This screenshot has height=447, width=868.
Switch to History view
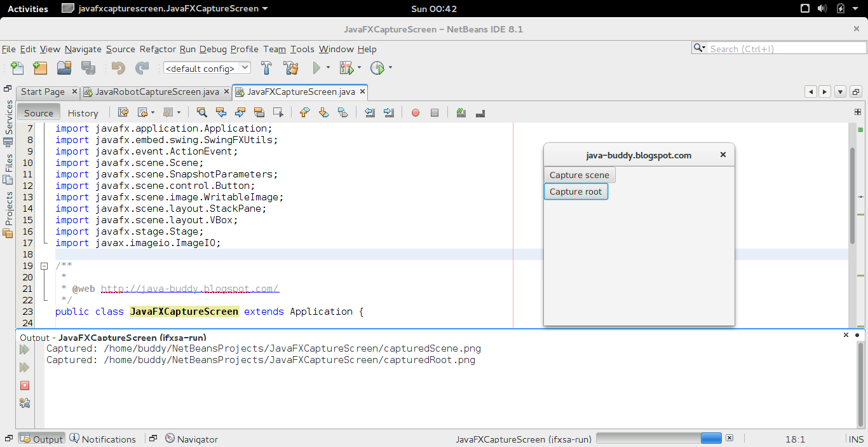(x=83, y=113)
